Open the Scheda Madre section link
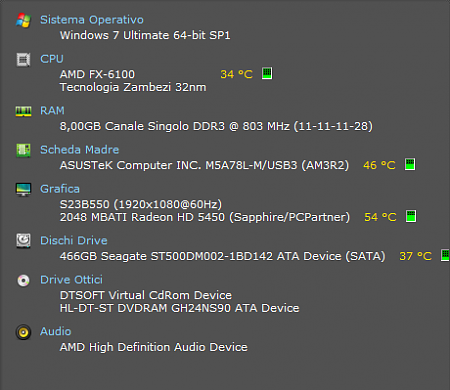450x390 pixels. tap(79, 150)
